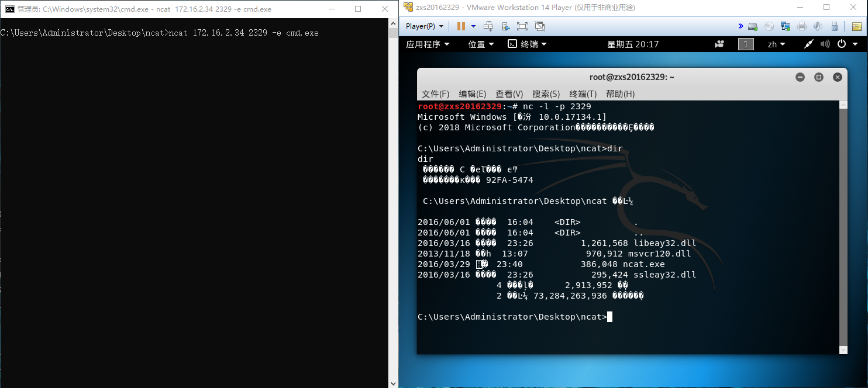This screenshot has width=868, height=388.
Task: Click the ssleay32.dll entry in dir listing
Action: pyautogui.click(x=665, y=275)
